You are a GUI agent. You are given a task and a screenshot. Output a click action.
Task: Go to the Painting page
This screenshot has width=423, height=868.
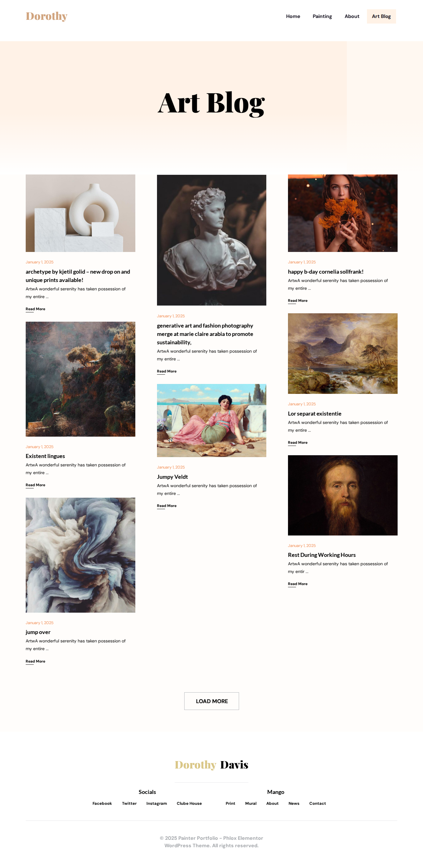pyautogui.click(x=322, y=16)
